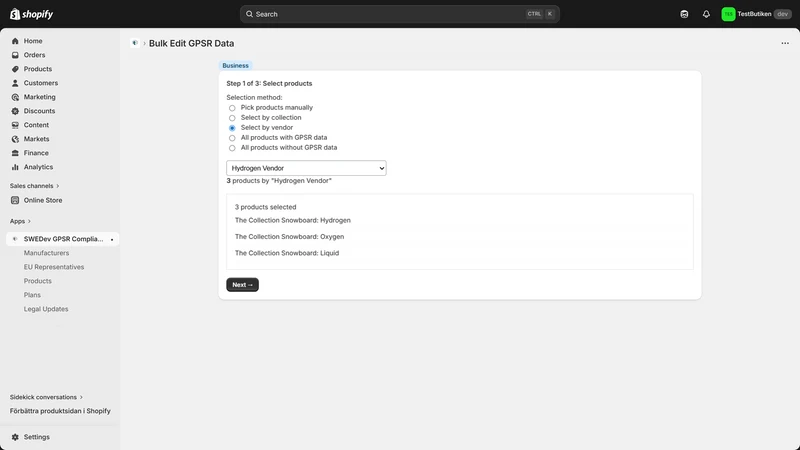Open Products under GPSR app

pyautogui.click(x=37, y=281)
